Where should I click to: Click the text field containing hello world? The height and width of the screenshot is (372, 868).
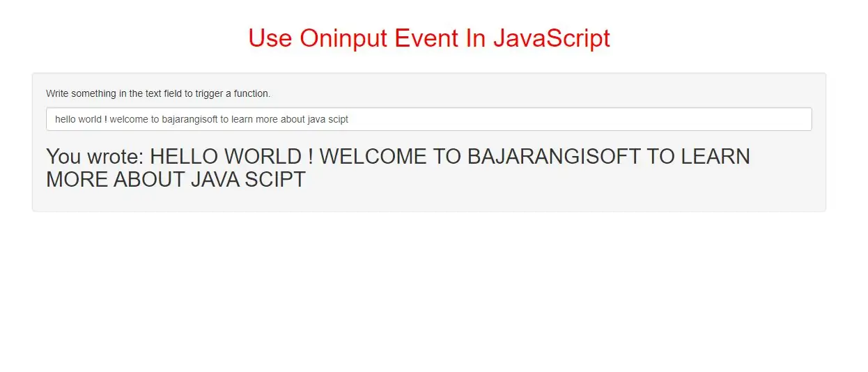tap(428, 119)
